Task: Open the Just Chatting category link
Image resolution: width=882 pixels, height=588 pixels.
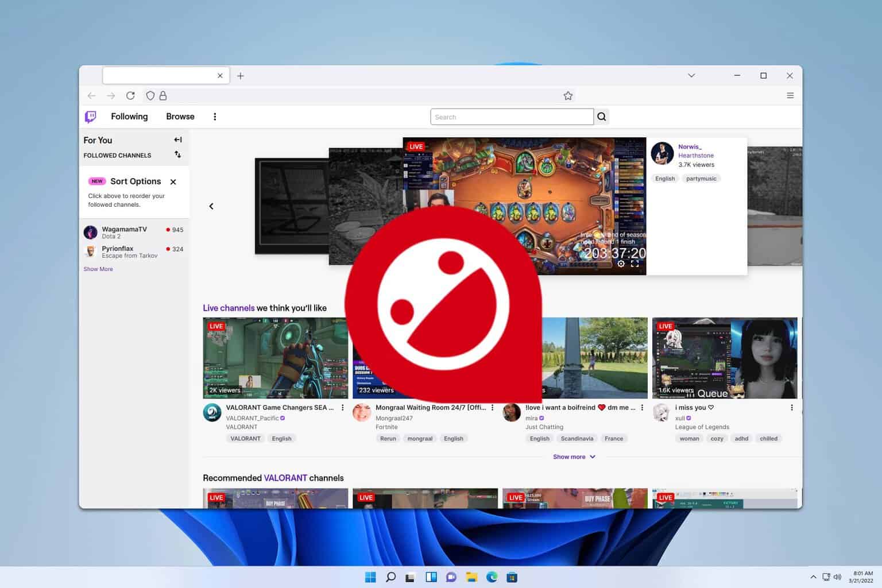Action: pos(544,427)
